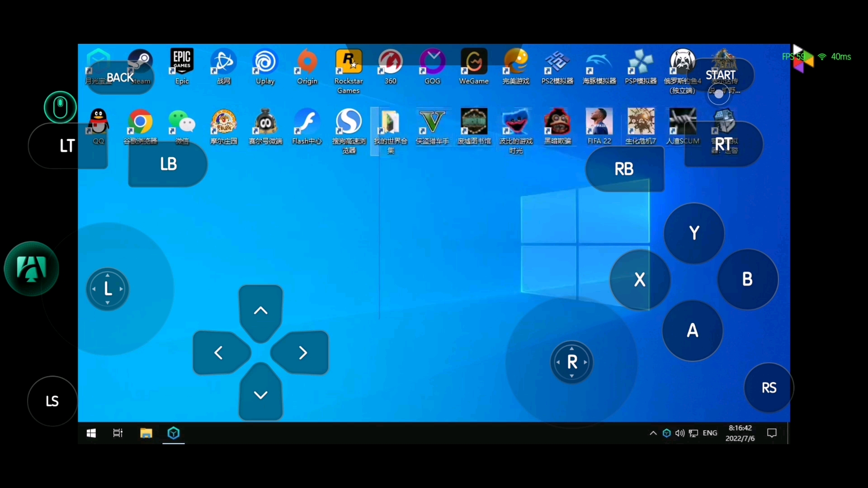Touch the right R joystick knob
This screenshot has width=868, height=488.
(572, 362)
